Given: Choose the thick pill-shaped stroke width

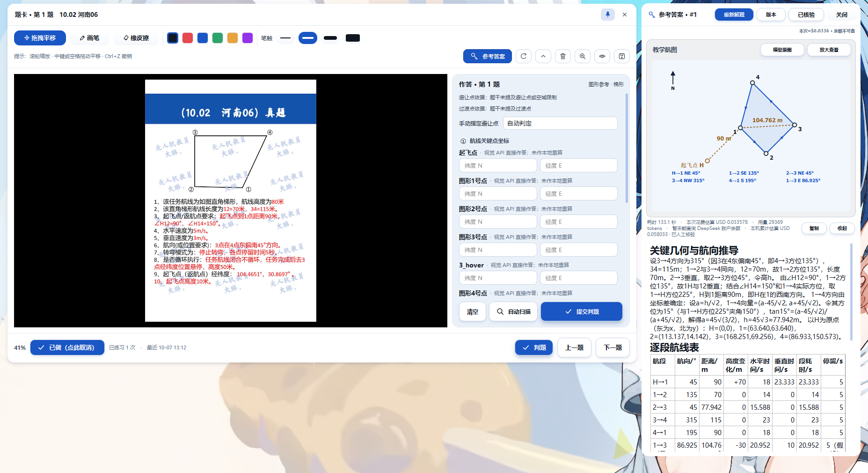Looking at the screenshot, I should coord(330,38).
